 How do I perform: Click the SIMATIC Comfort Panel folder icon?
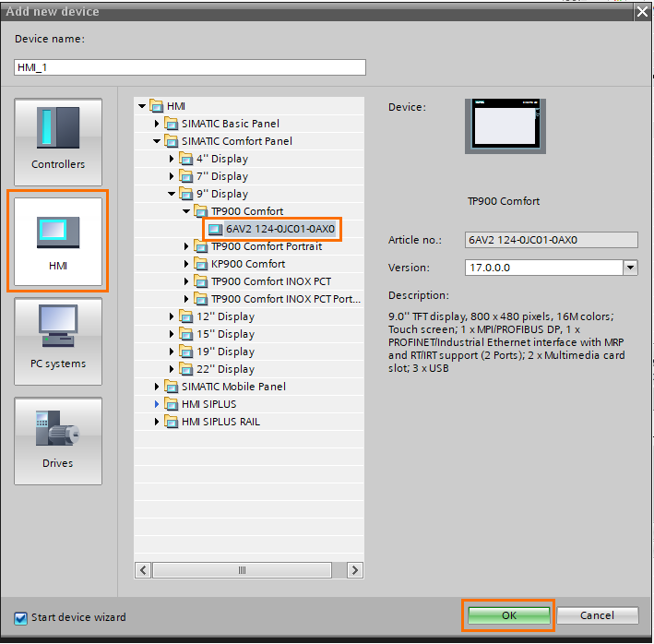pyautogui.click(x=171, y=141)
